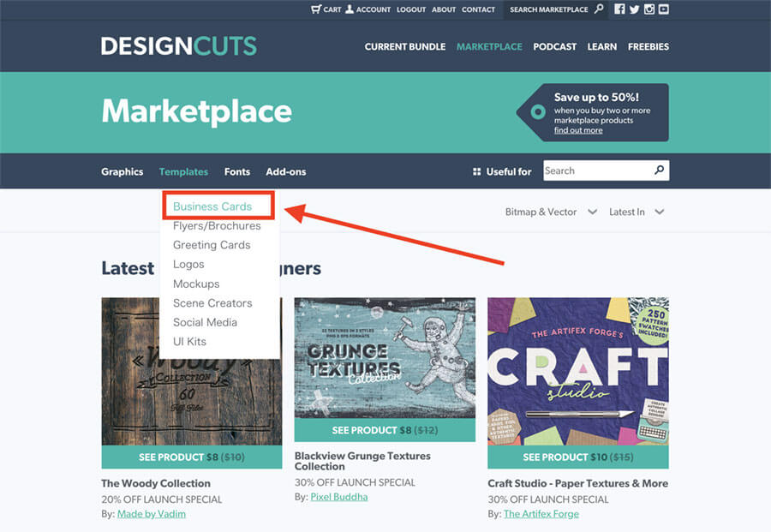This screenshot has height=532, width=771.
Task: Submit search with the marketplace magnifier icon
Action: pyautogui.click(x=660, y=170)
